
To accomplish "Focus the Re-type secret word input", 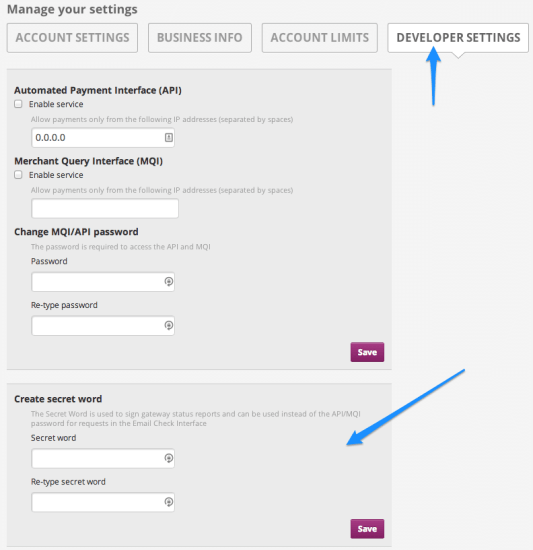I will click(103, 502).
